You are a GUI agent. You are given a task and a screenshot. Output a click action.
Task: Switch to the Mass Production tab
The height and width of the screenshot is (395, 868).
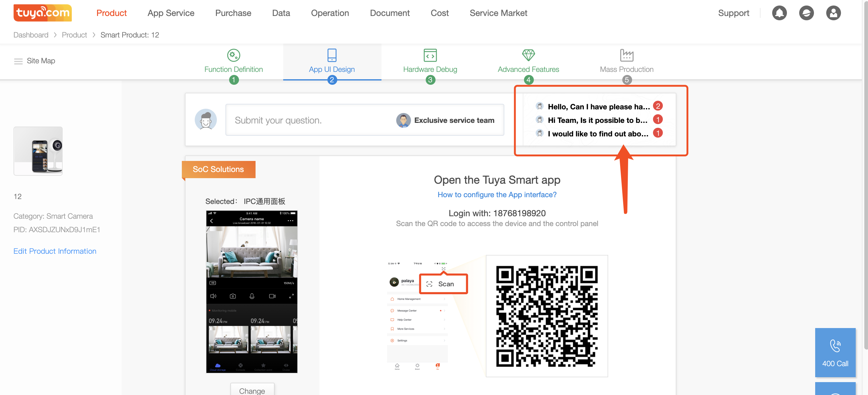(x=626, y=62)
